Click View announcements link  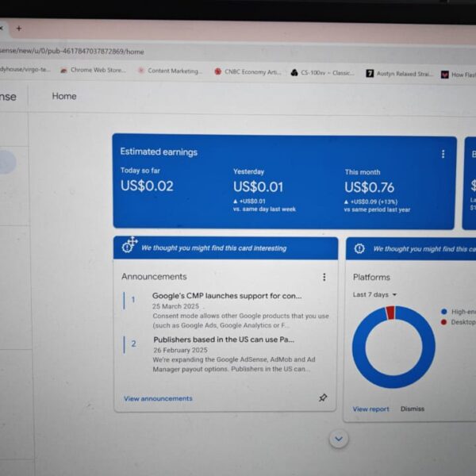pyautogui.click(x=158, y=398)
